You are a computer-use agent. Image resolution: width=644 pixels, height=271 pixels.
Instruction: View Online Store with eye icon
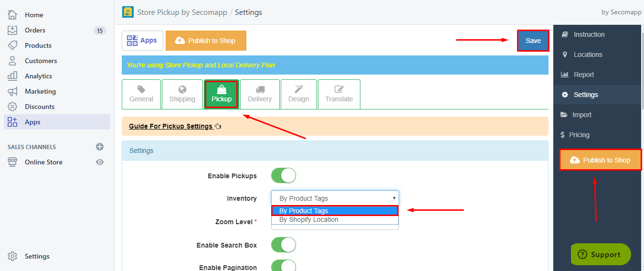[100, 162]
